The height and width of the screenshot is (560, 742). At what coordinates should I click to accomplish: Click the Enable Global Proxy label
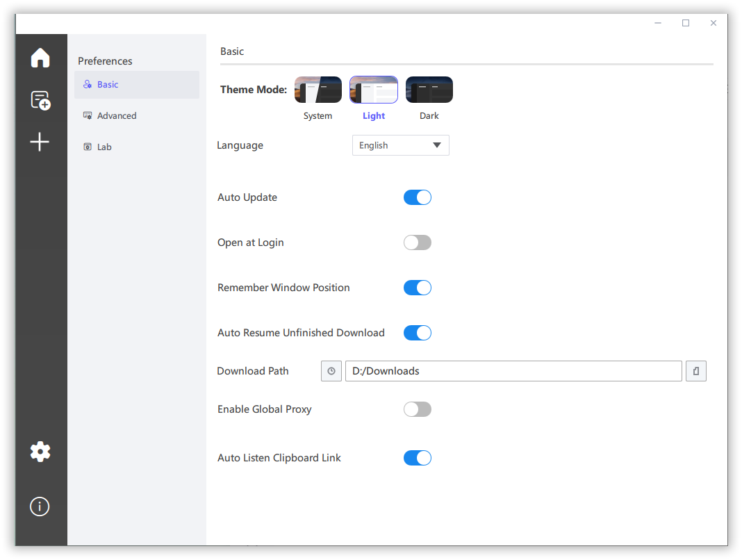[x=265, y=409]
